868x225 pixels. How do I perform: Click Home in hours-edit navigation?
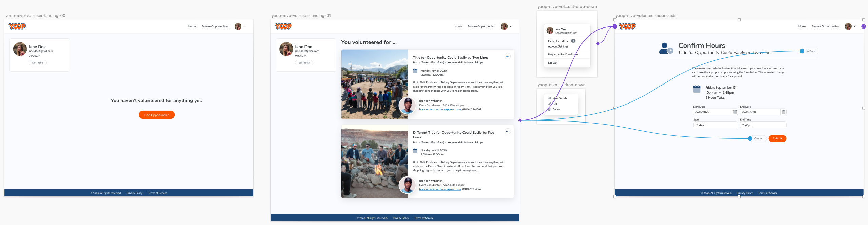tap(802, 26)
